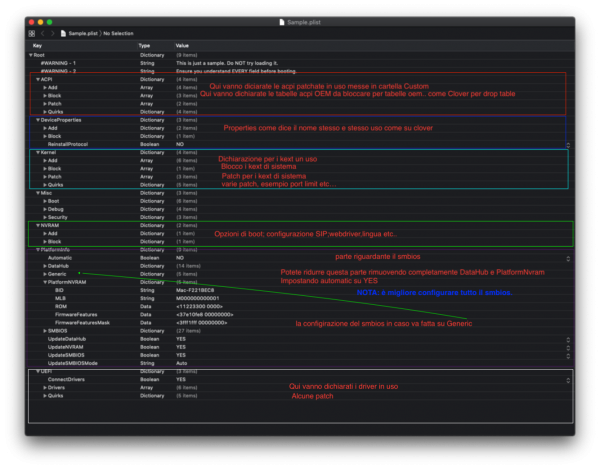Click the forward navigation arrow
600x469 pixels.
[x=52, y=33]
